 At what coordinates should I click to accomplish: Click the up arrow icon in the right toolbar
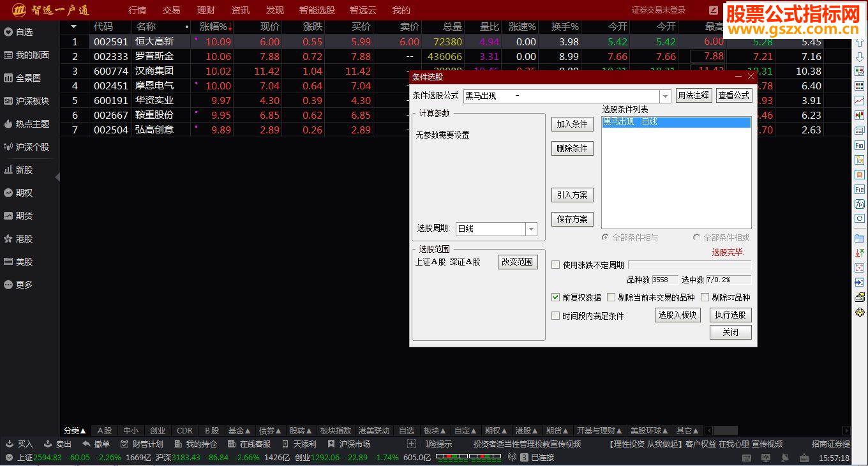(860, 43)
